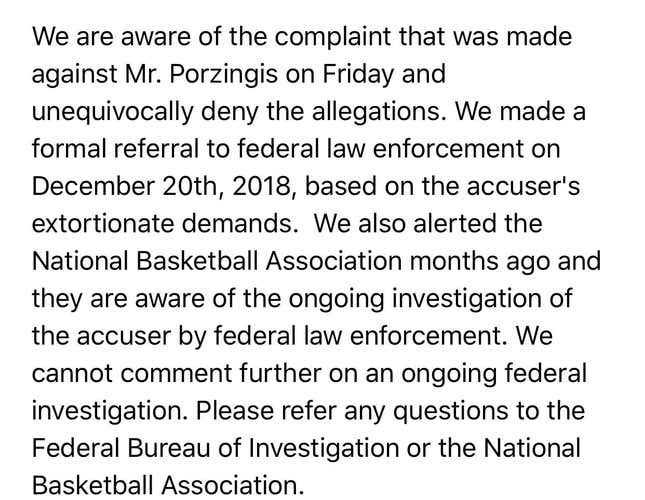
Task: Click the word "complaint" in the first line
Action: tap(332, 37)
